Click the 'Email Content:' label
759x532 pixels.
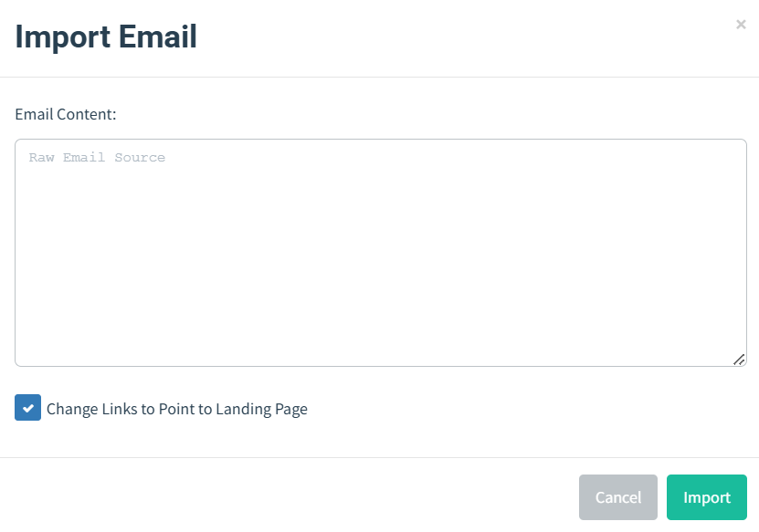tap(66, 114)
